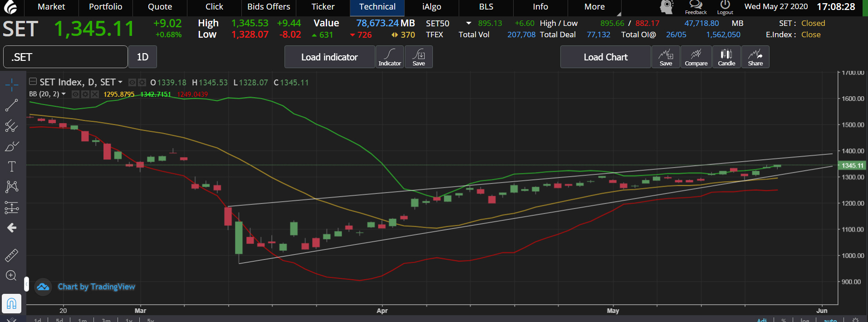The image size is (868, 322).
Task: Click the Share chart icon
Action: coord(755,57)
